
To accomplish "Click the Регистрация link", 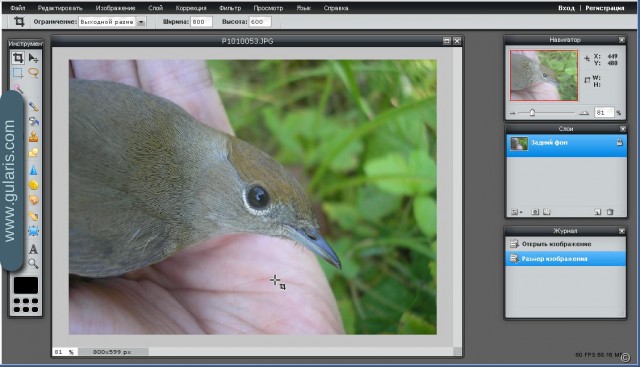I will pyautogui.click(x=604, y=8).
